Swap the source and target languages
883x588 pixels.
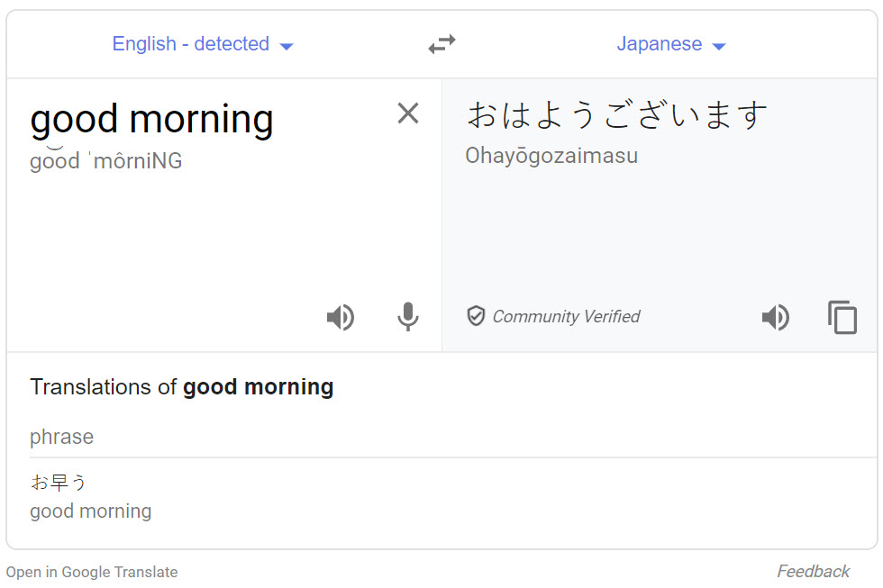pos(441,44)
